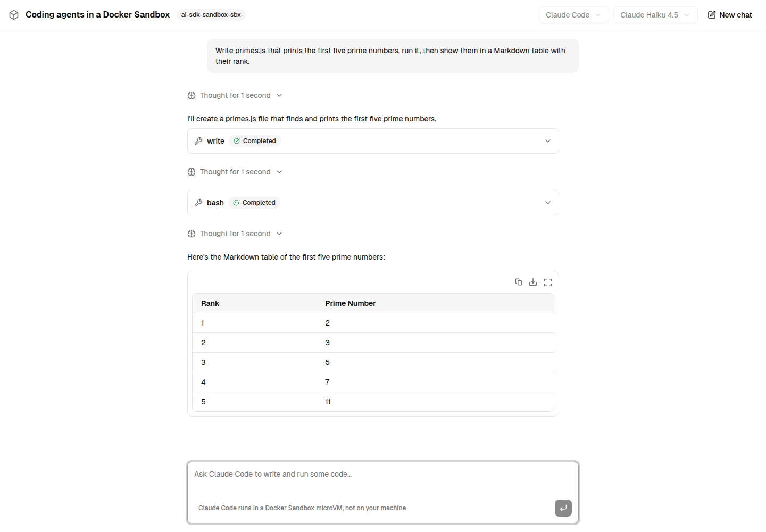Click the wrench icon in the write tool row

tap(198, 141)
